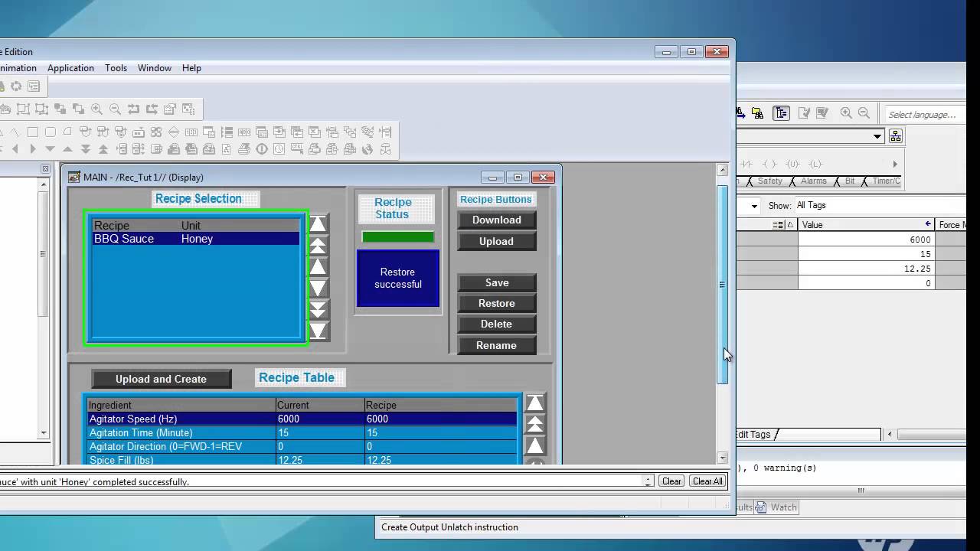Select the Rectangle drawing tool
This screenshot has width=980, height=551.
[33, 132]
